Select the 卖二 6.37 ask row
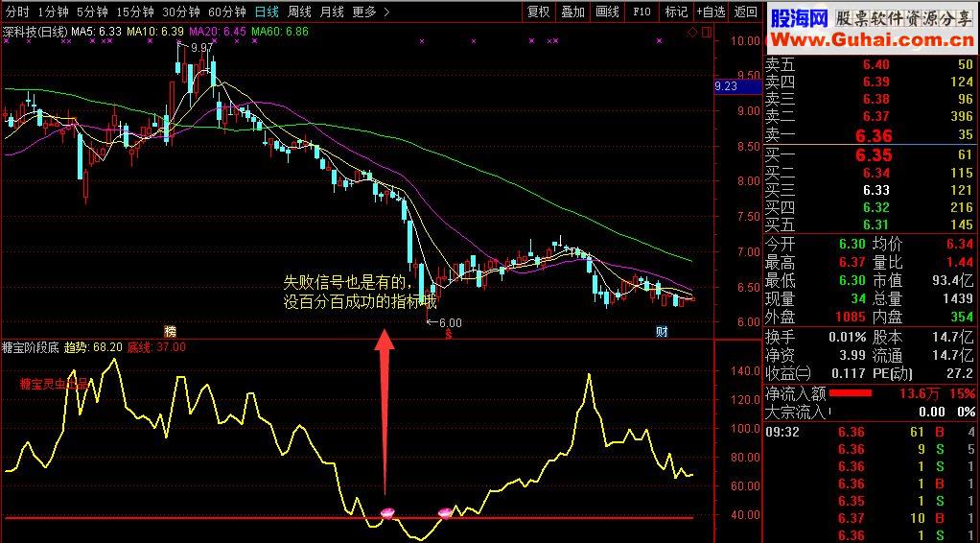Screen dimensions: 980x543 871,116
